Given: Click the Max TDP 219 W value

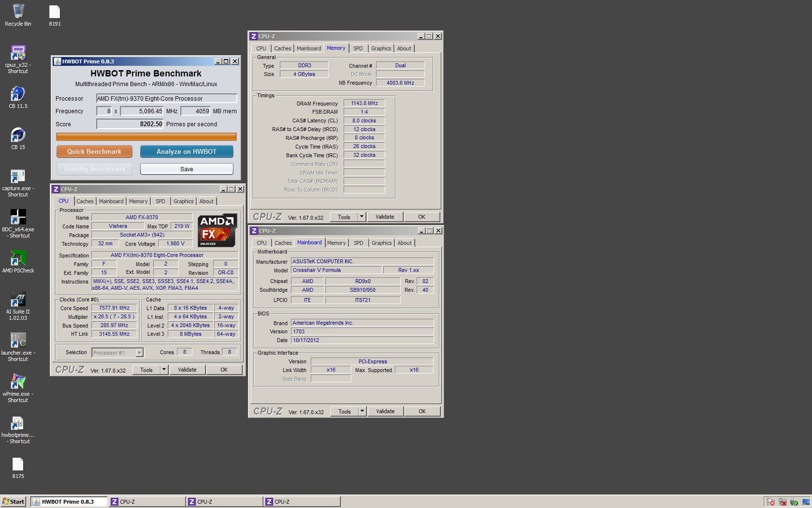Looking at the screenshot, I should pyautogui.click(x=182, y=226).
